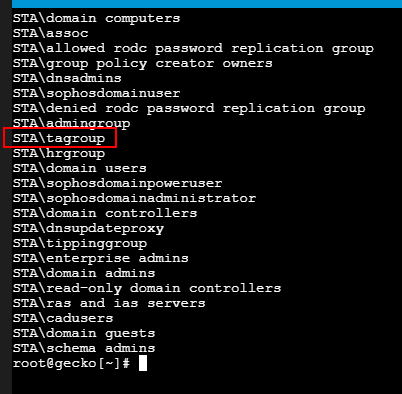
Task: Click the STA\enterprise admins line
Action: [101, 259]
